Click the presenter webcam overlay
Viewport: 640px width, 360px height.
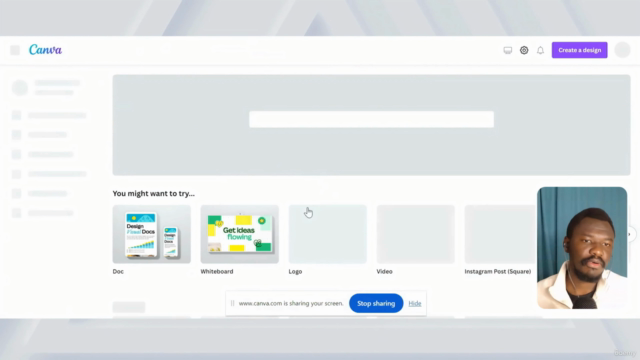click(582, 248)
